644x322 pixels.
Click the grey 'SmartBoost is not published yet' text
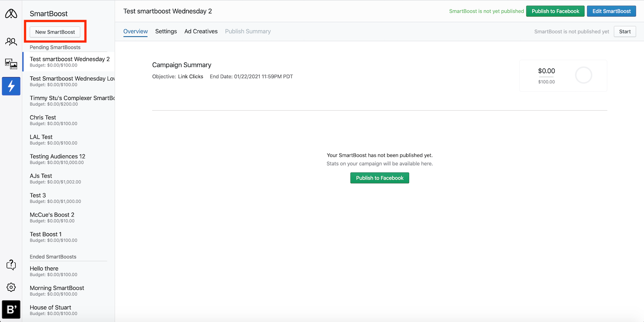(572, 31)
